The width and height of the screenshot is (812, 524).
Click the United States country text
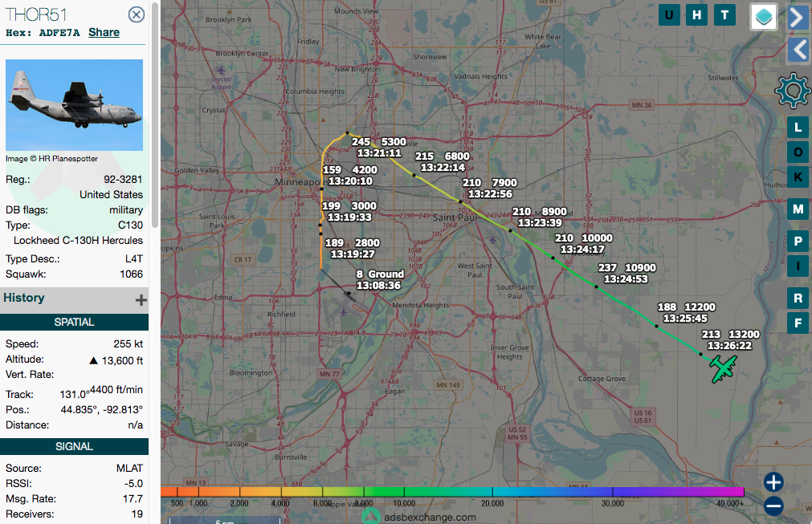112,194
